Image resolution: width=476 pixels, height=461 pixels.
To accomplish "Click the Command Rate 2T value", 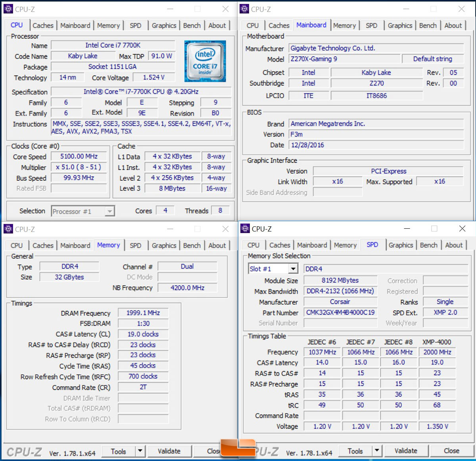I will (x=143, y=387).
